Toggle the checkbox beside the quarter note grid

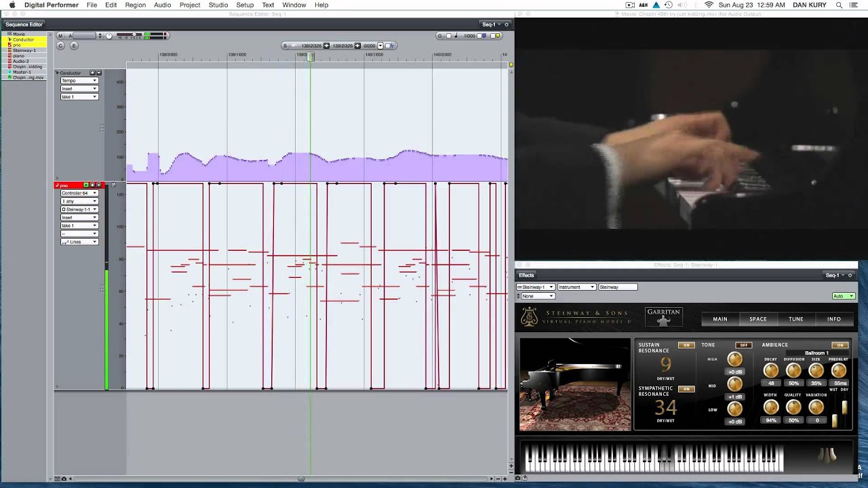tap(448, 35)
